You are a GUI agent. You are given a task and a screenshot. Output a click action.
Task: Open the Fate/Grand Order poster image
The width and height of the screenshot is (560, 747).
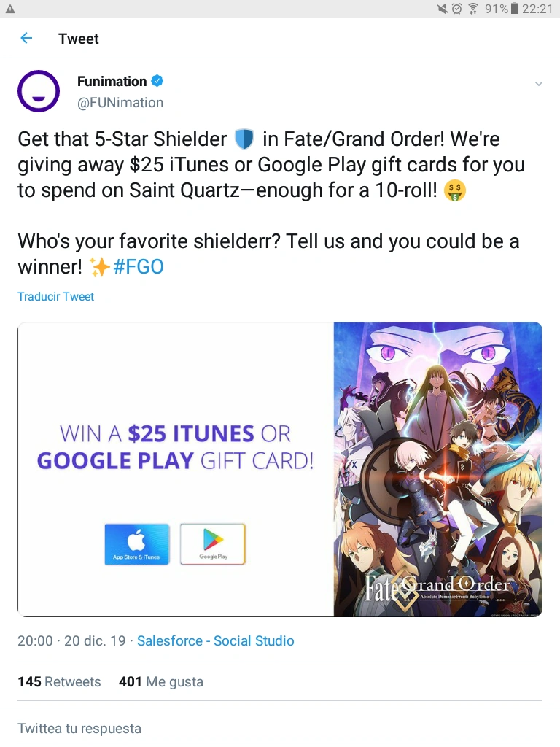[437, 469]
